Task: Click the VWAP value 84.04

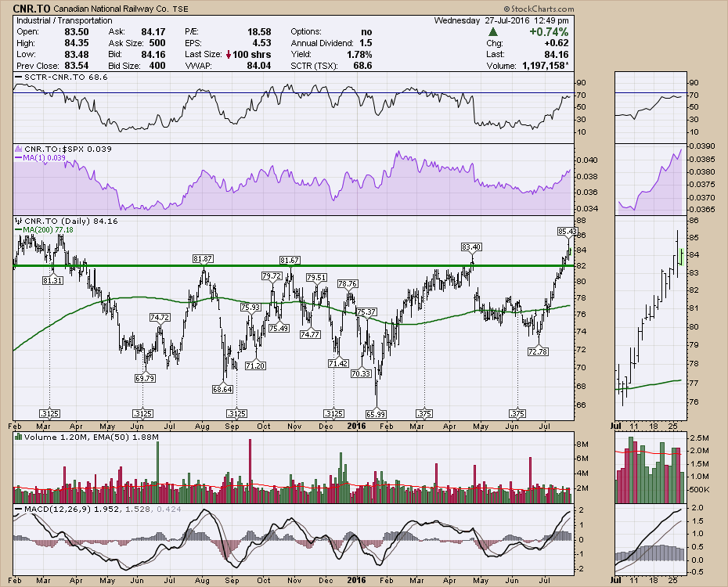Action: (258, 66)
